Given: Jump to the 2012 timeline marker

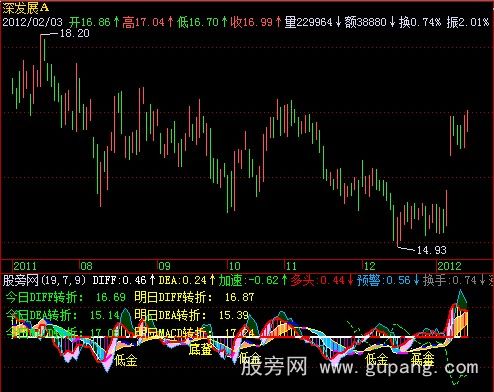Looking at the screenshot, I should (x=449, y=266).
